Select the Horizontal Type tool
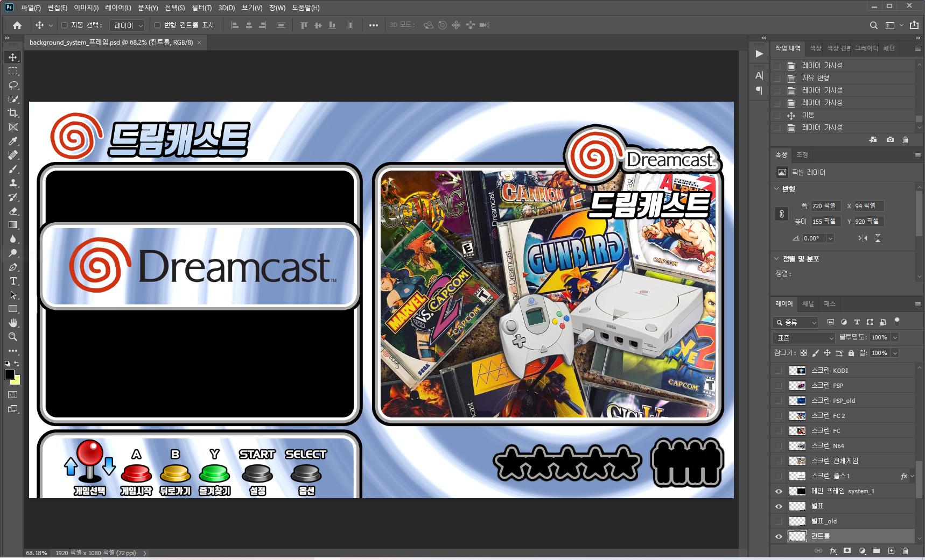The height and width of the screenshot is (560, 925). pyautogui.click(x=13, y=281)
